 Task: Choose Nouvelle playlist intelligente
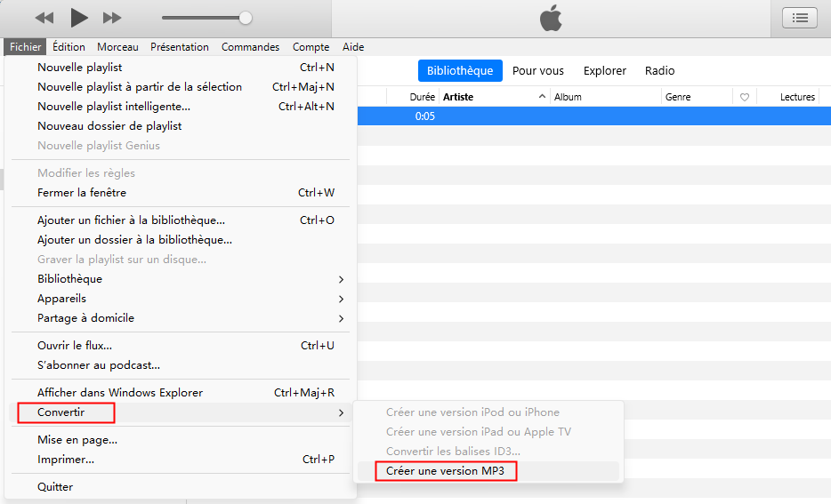point(181,107)
